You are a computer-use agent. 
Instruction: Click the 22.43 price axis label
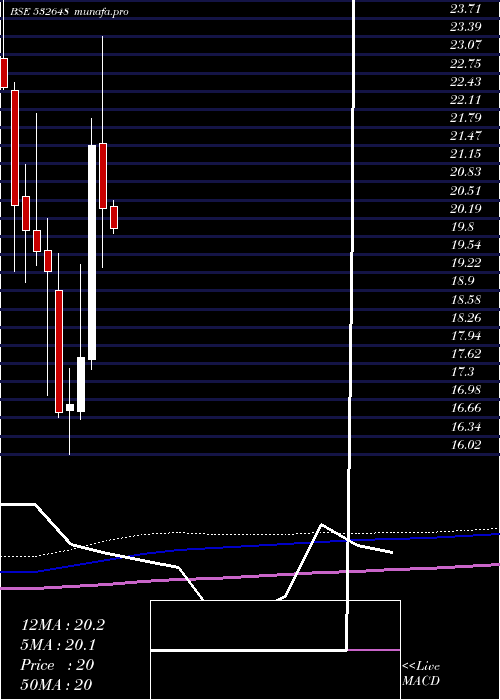point(466,82)
